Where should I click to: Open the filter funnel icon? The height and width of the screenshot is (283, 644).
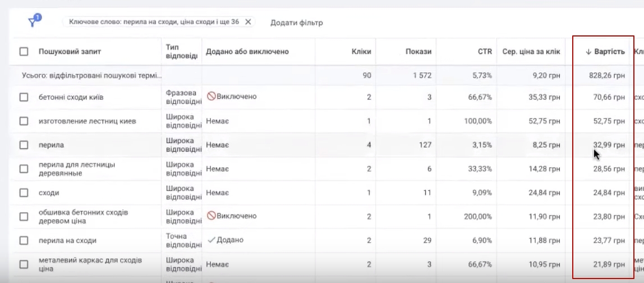coord(34,21)
